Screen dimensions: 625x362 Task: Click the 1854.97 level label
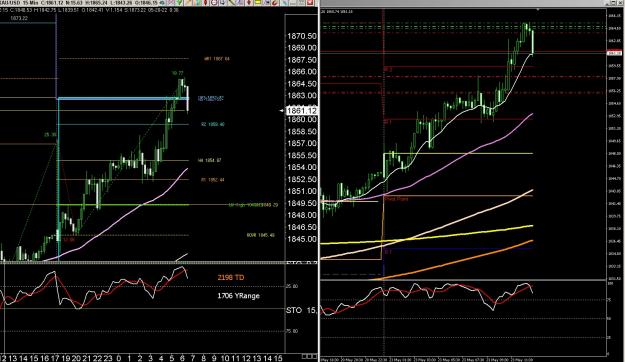(210, 160)
